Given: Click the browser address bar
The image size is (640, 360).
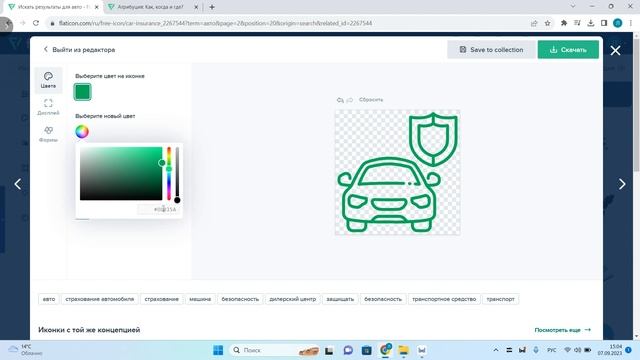Looking at the screenshot, I should (286, 23).
